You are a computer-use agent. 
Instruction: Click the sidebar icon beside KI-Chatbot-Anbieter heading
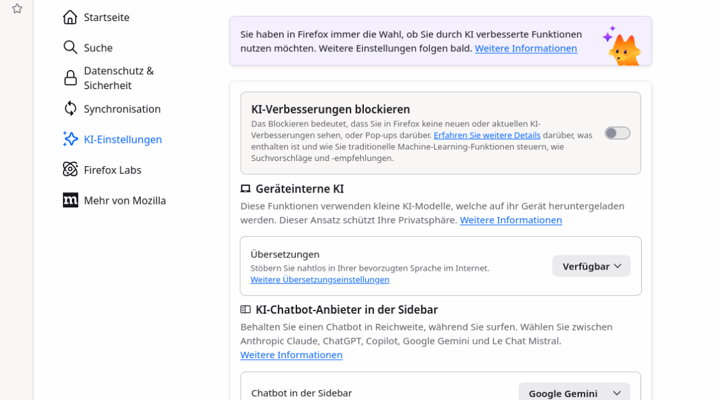coord(246,310)
